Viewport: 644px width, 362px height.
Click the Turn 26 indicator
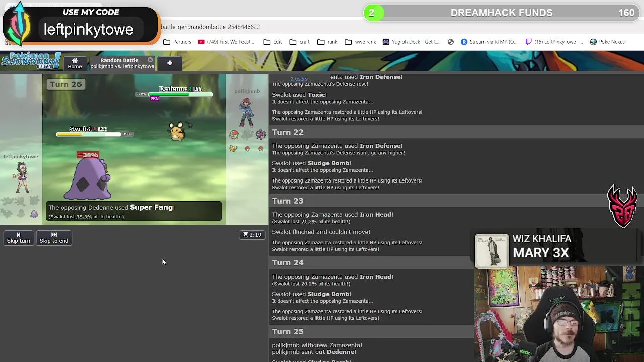coord(65,84)
